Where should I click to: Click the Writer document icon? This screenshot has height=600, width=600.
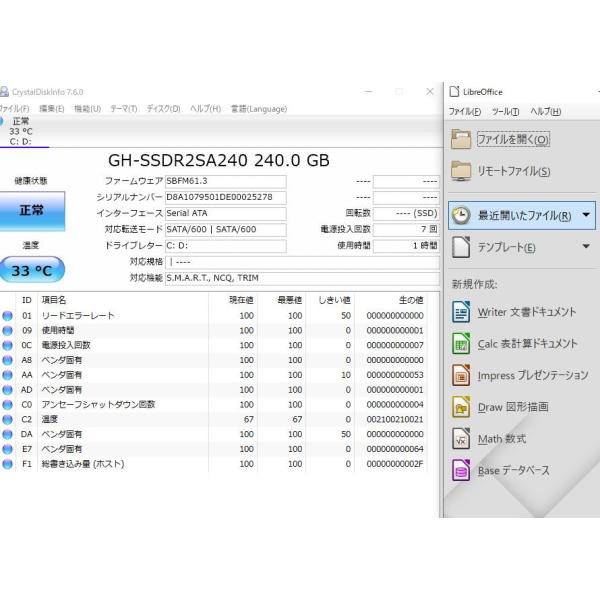tap(461, 312)
